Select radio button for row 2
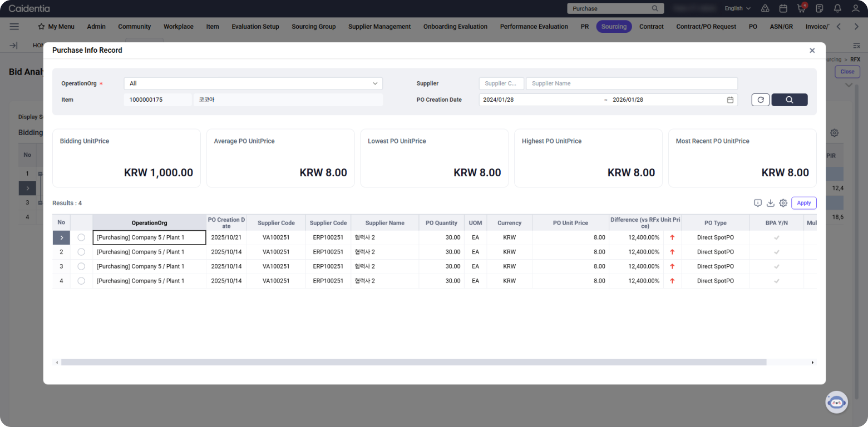Screen dimensions: 868x427 point(81,252)
